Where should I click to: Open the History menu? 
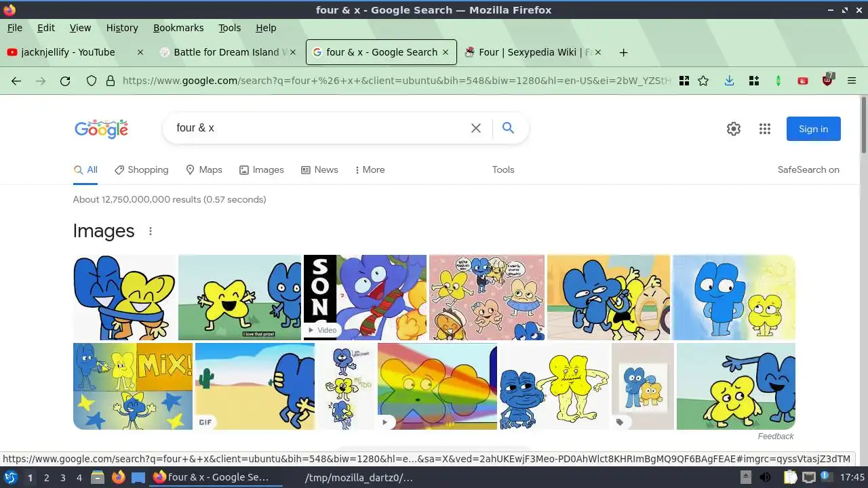(122, 28)
